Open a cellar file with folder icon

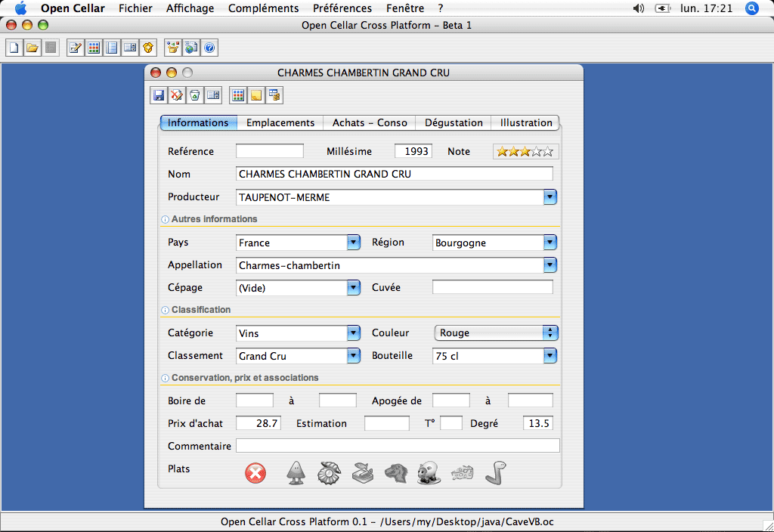point(33,48)
